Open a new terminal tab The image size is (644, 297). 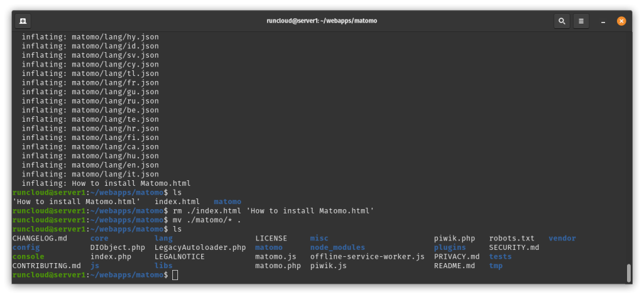[x=23, y=21]
